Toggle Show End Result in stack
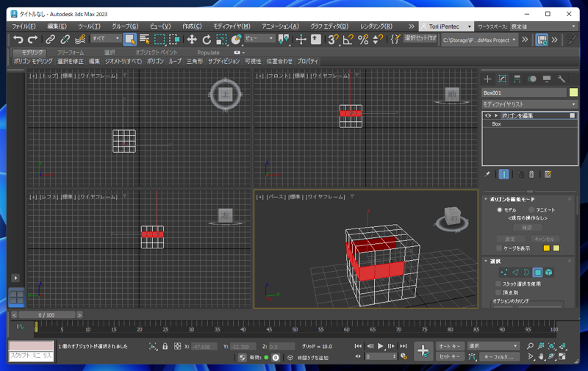The height and width of the screenshot is (371, 588). coord(503,174)
